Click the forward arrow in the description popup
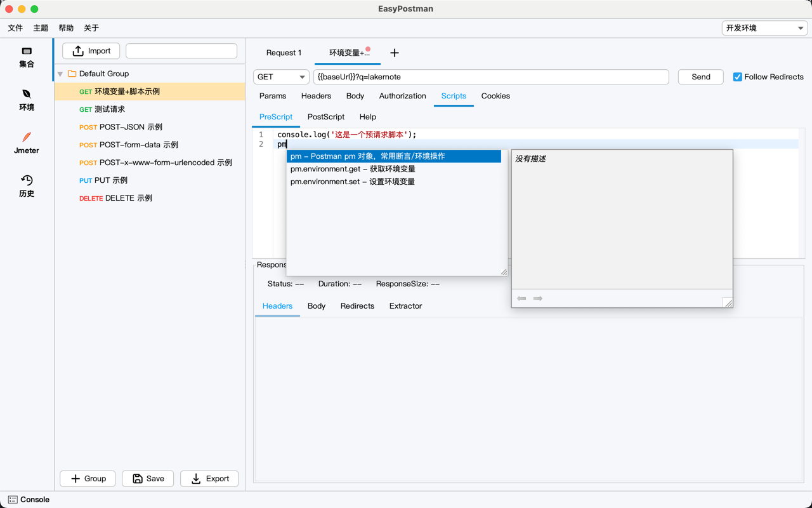This screenshot has width=812, height=508. (x=538, y=298)
